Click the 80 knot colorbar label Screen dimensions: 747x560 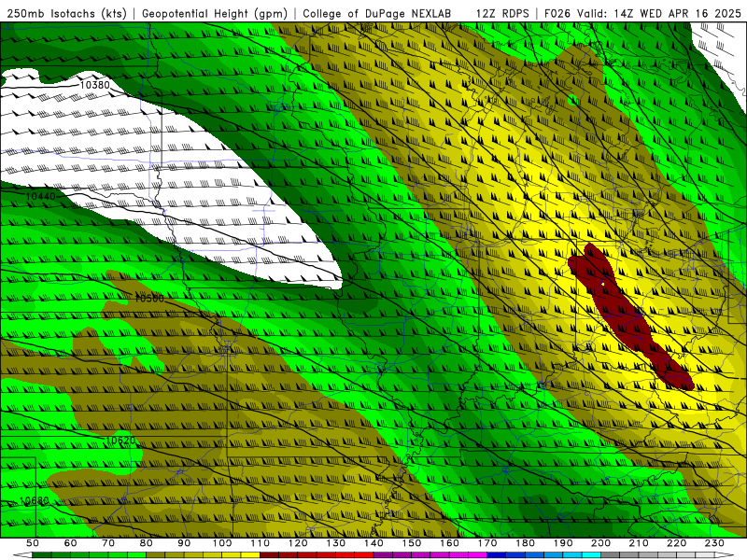(x=147, y=543)
